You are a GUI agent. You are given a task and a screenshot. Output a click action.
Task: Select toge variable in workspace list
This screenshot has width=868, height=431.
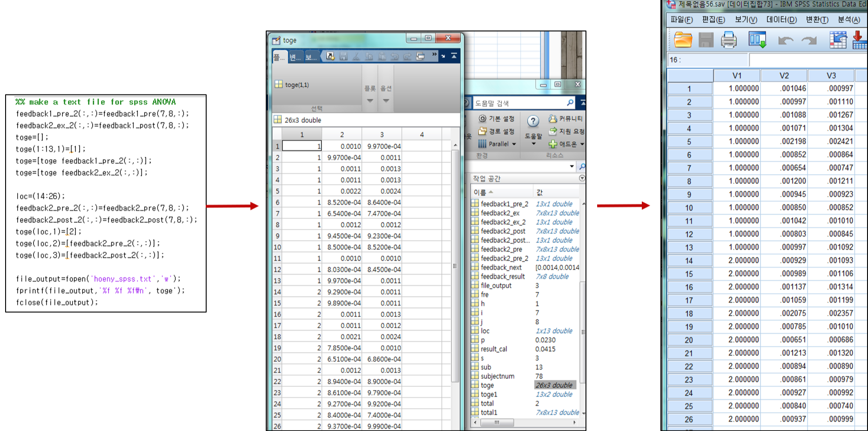[525, 385]
